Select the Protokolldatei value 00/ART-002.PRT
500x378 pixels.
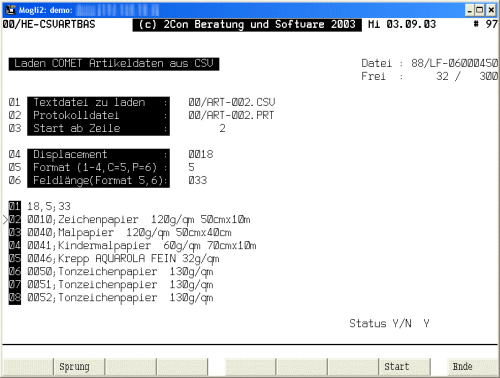pos(231,115)
